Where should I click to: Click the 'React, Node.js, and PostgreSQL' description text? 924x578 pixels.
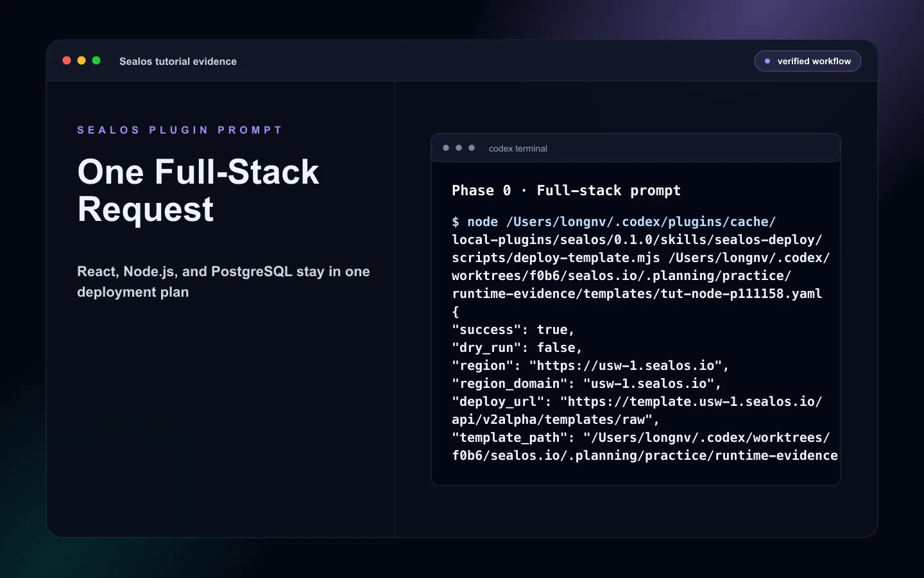coord(223,281)
